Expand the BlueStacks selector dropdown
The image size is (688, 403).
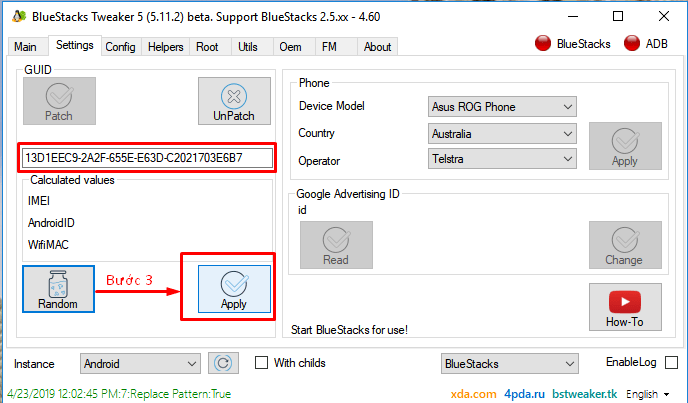coord(510,363)
